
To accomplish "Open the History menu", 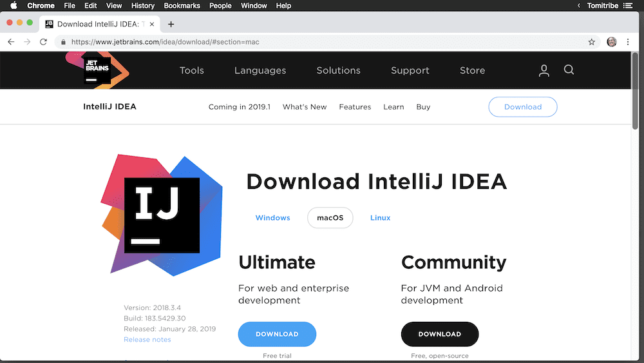I will (x=143, y=6).
